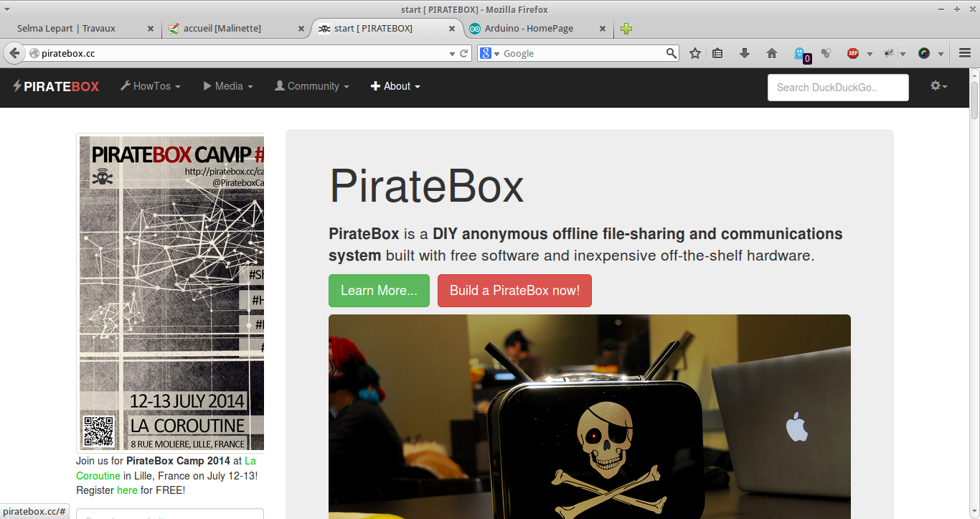This screenshot has width=980, height=519.
Task: Open the Community dropdown menu
Action: click(311, 86)
